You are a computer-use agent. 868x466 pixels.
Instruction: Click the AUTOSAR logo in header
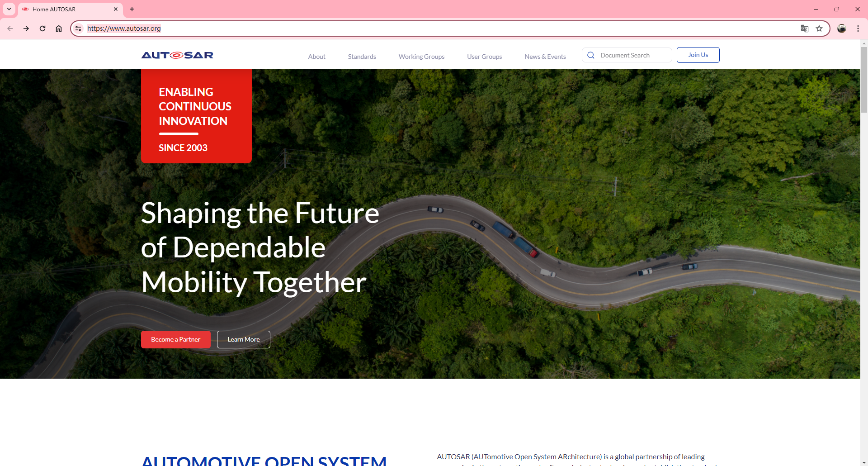pos(177,55)
